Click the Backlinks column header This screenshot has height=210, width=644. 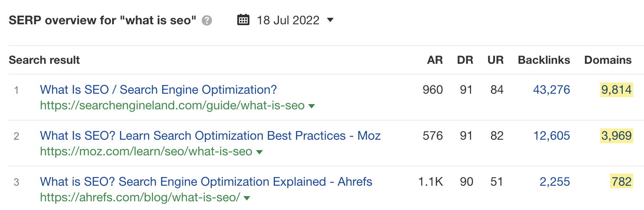pyautogui.click(x=544, y=60)
